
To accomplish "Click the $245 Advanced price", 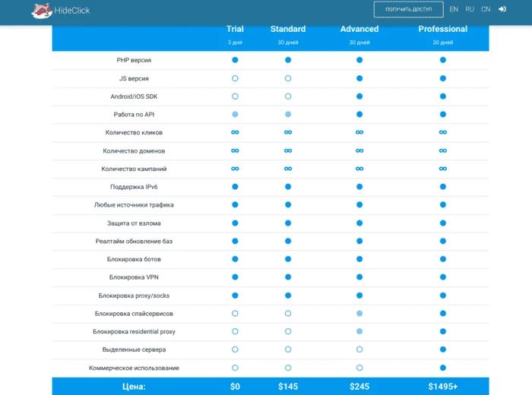I will tap(359, 387).
